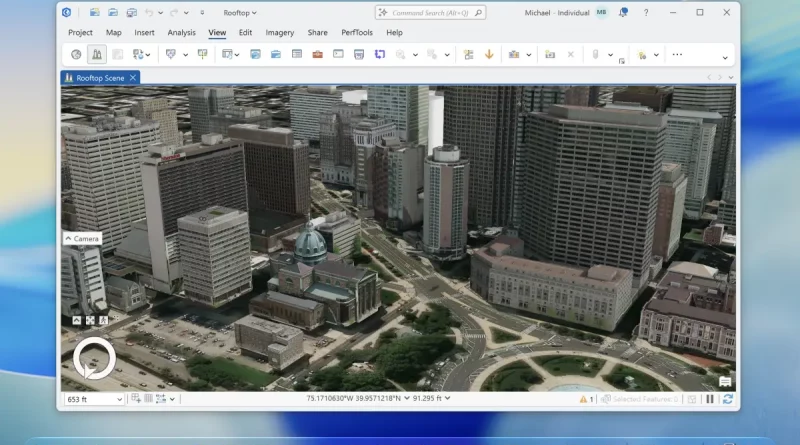
Task: Open the Edit ribbon tab
Action: point(245,33)
